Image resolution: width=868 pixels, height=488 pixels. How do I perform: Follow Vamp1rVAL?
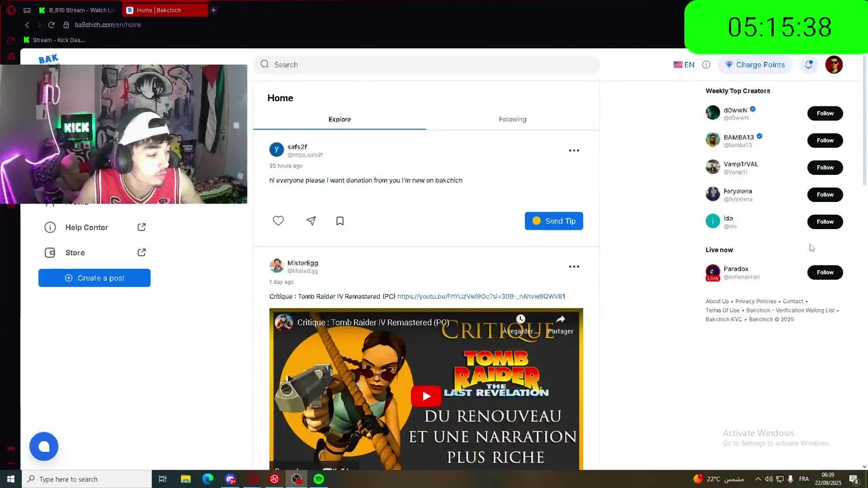click(x=825, y=167)
